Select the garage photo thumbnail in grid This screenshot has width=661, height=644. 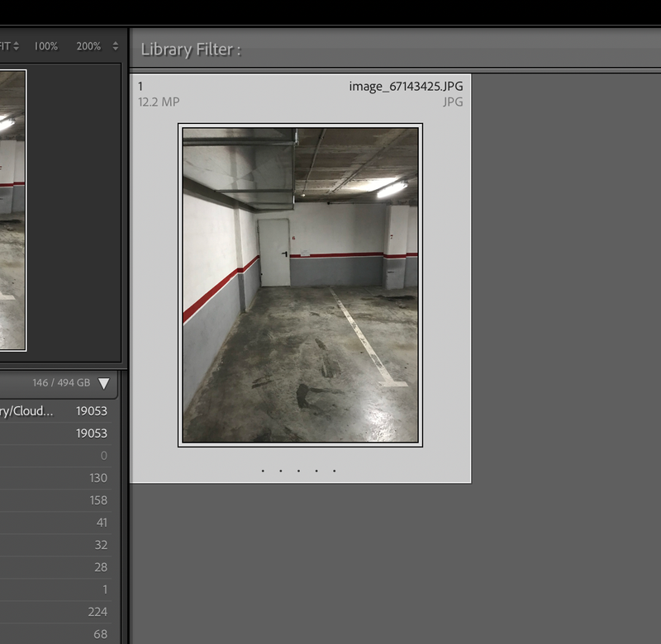tap(300, 285)
